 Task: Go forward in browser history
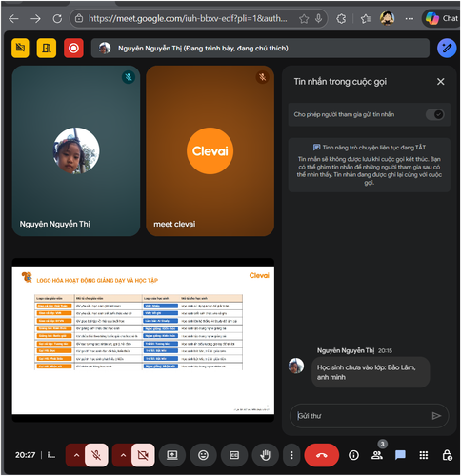click(x=35, y=19)
